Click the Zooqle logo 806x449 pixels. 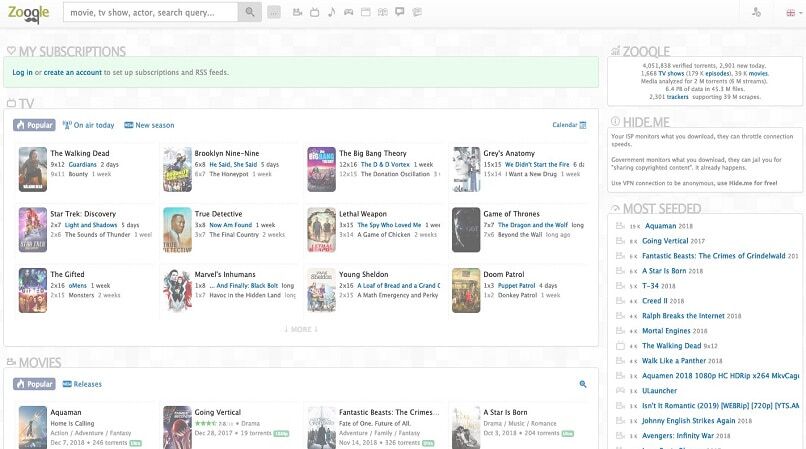pos(29,13)
